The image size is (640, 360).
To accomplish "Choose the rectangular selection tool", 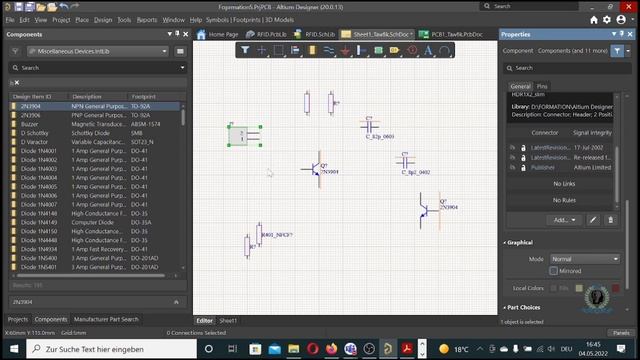I will (x=278, y=50).
